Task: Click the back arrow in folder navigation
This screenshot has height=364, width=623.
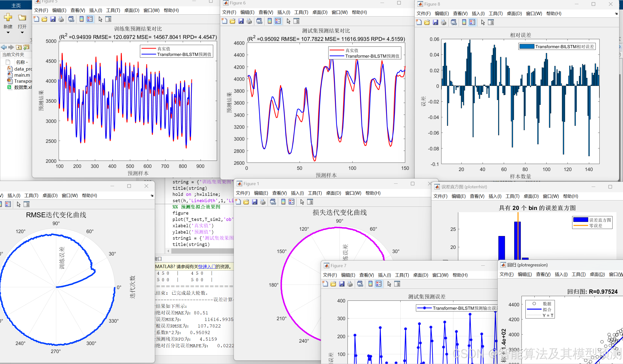Action: (4, 47)
